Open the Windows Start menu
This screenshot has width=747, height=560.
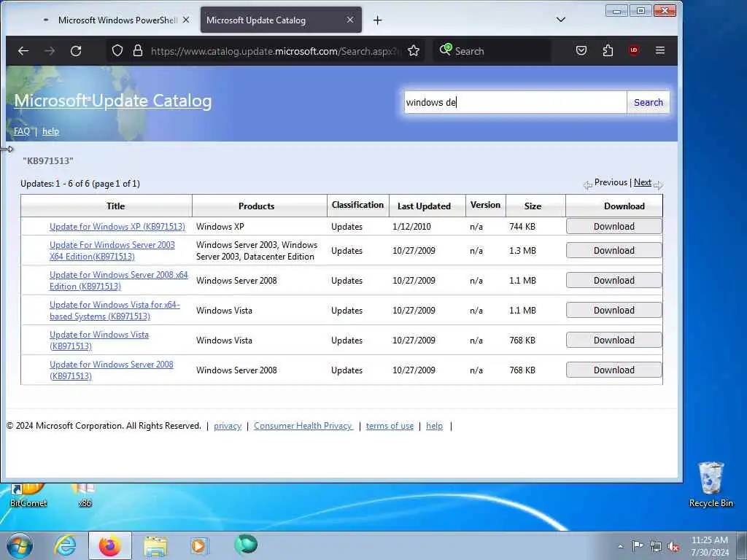[19, 545]
